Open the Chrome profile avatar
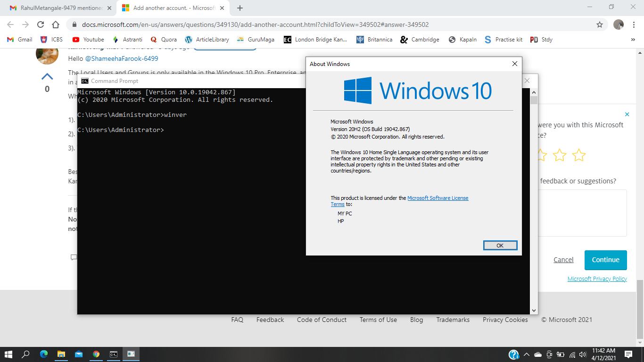Image resolution: width=644 pixels, height=362 pixels. [x=619, y=25]
